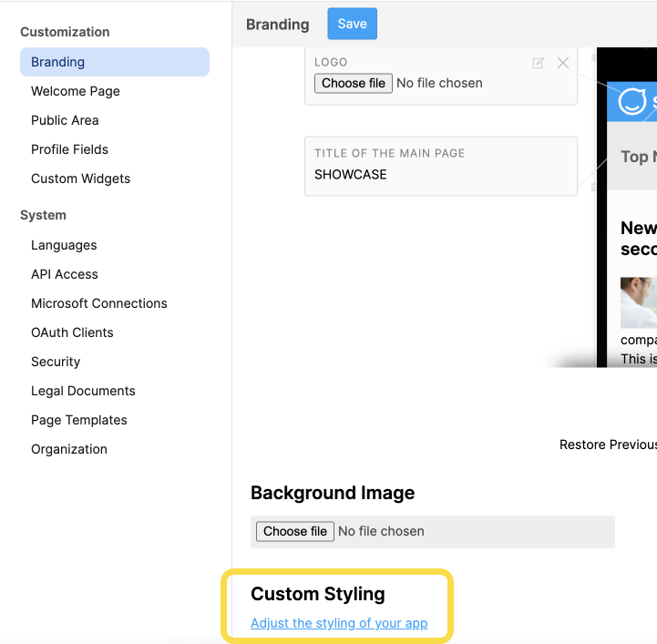Click the logo icon in the app preview
This screenshot has height=644, width=657.
click(x=631, y=101)
